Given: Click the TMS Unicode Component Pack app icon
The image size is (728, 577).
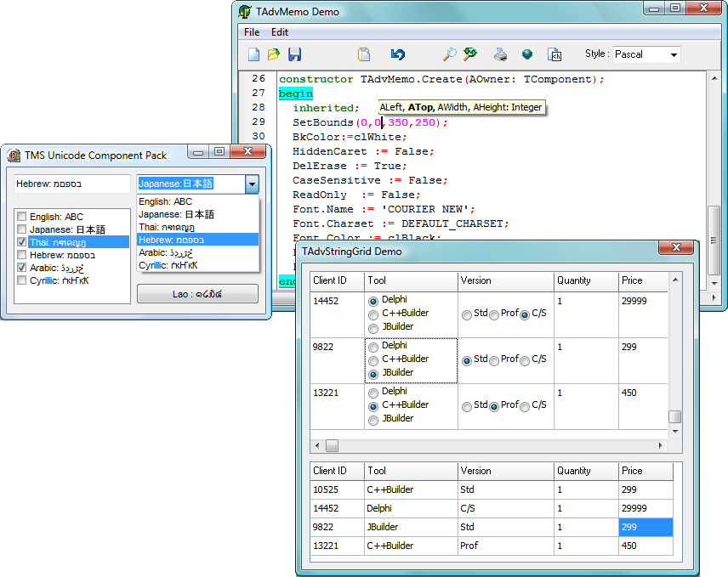Looking at the screenshot, I should coord(14,156).
